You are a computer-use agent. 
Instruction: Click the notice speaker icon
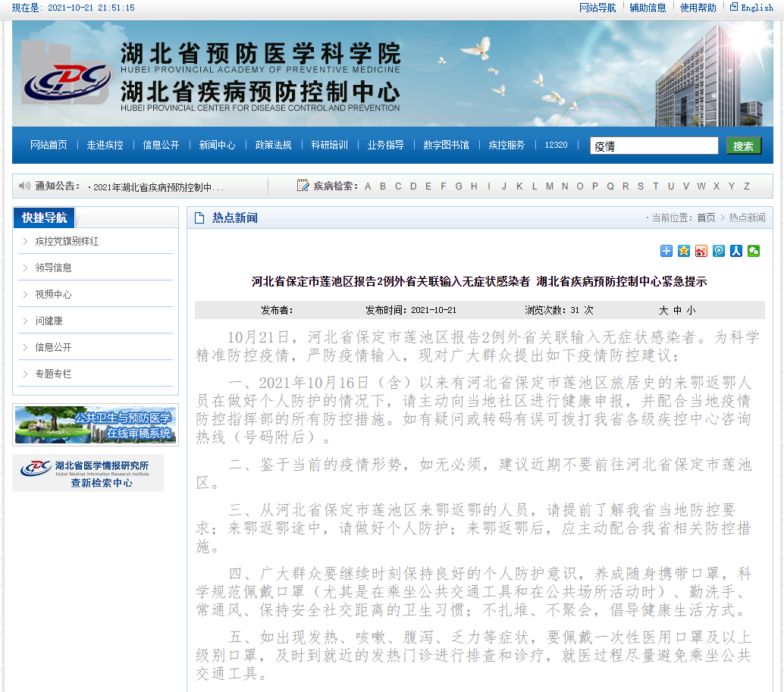coord(24,186)
